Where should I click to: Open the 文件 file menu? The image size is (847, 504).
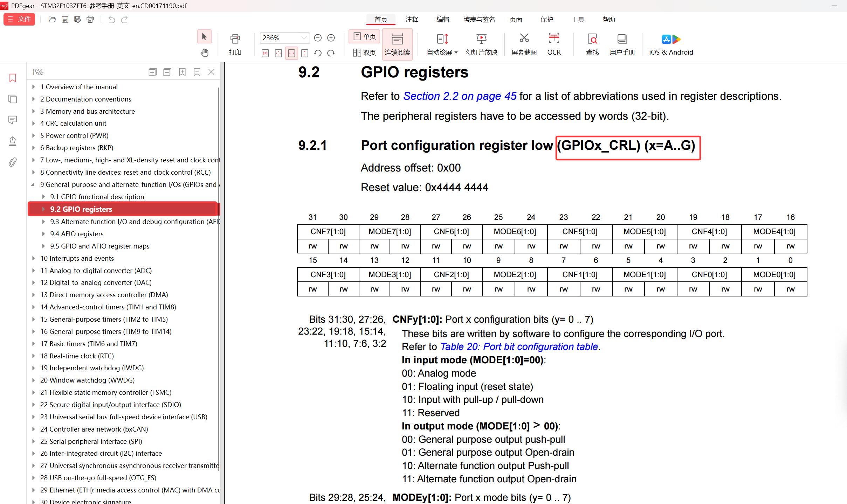pos(19,19)
